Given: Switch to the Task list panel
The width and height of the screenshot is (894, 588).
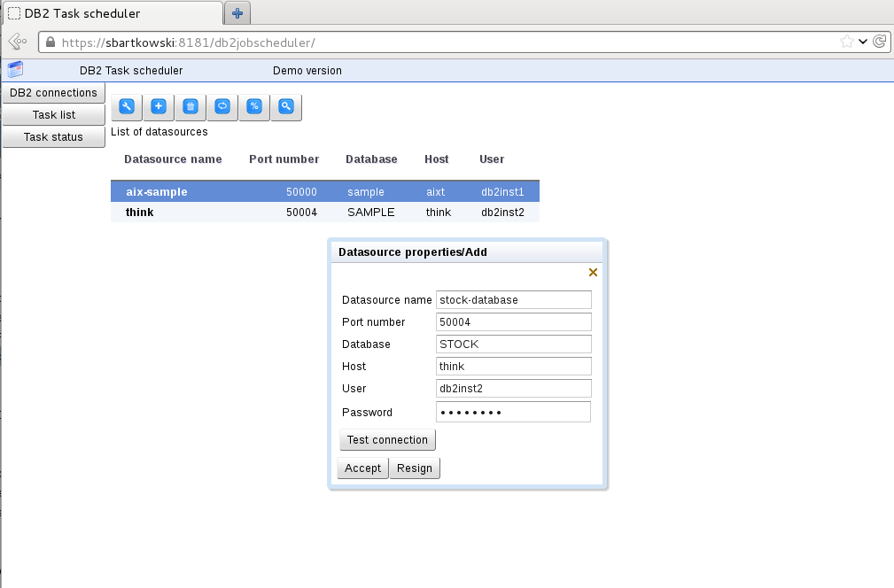Looking at the screenshot, I should coord(53,114).
